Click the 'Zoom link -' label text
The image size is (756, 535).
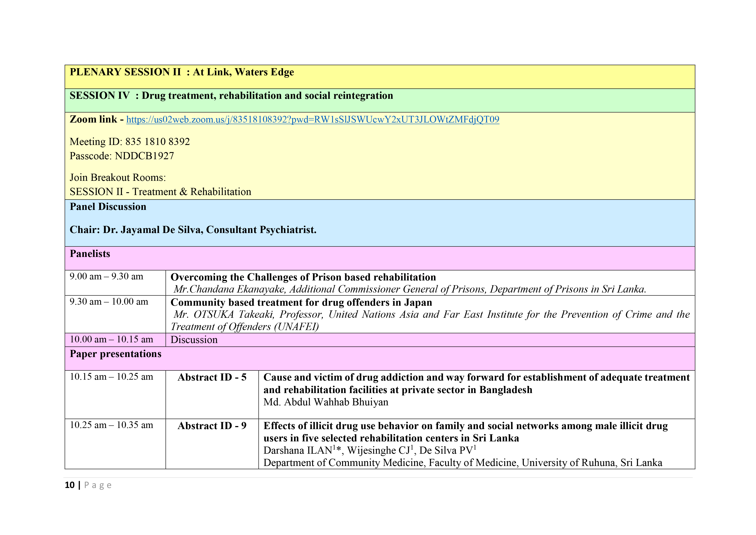tap(97, 119)
